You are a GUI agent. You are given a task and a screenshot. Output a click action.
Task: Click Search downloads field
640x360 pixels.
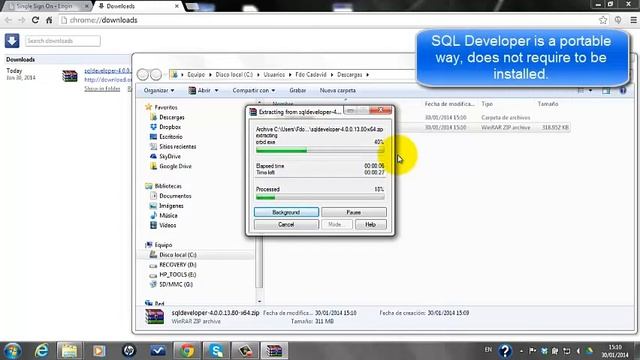(62, 41)
